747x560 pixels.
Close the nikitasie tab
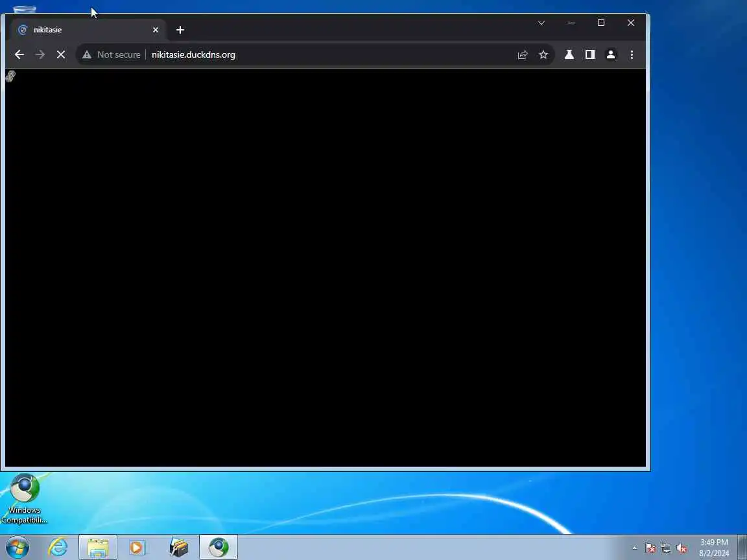pos(156,30)
